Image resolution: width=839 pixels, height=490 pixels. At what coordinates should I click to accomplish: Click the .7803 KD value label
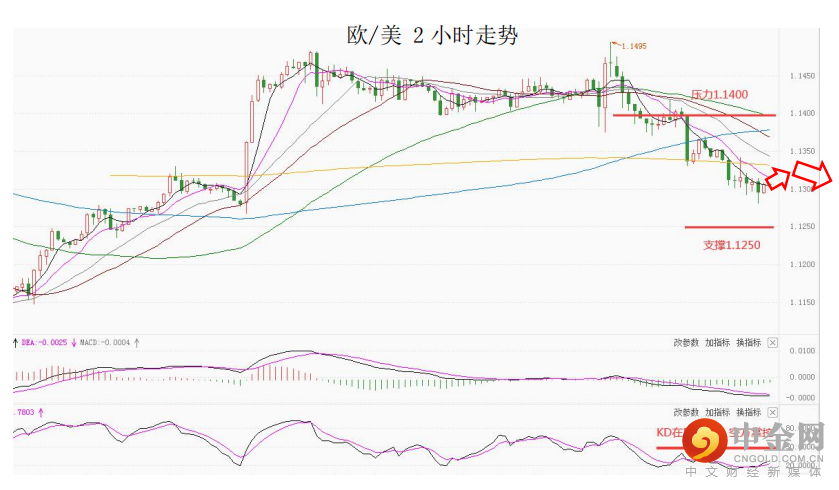(24, 412)
